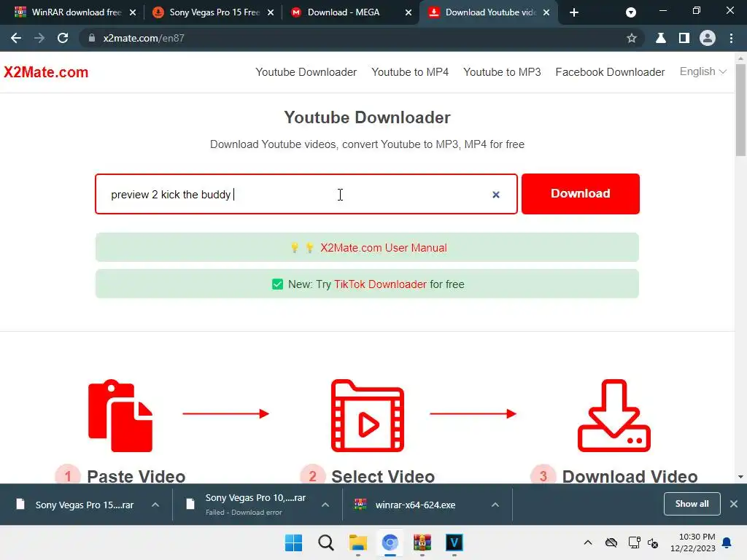Open the Youtube Downloader nav link
747x560 pixels.
[x=306, y=72]
